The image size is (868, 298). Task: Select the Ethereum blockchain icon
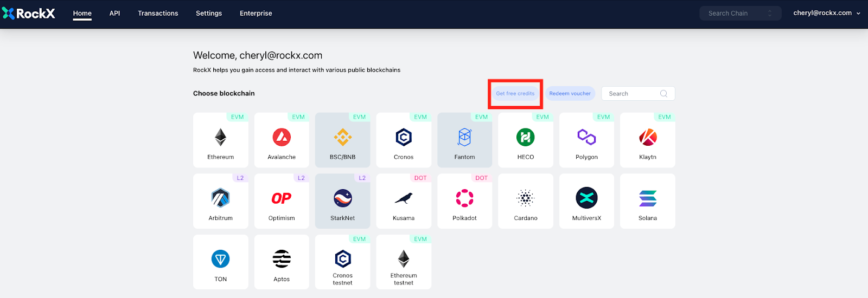point(220,138)
